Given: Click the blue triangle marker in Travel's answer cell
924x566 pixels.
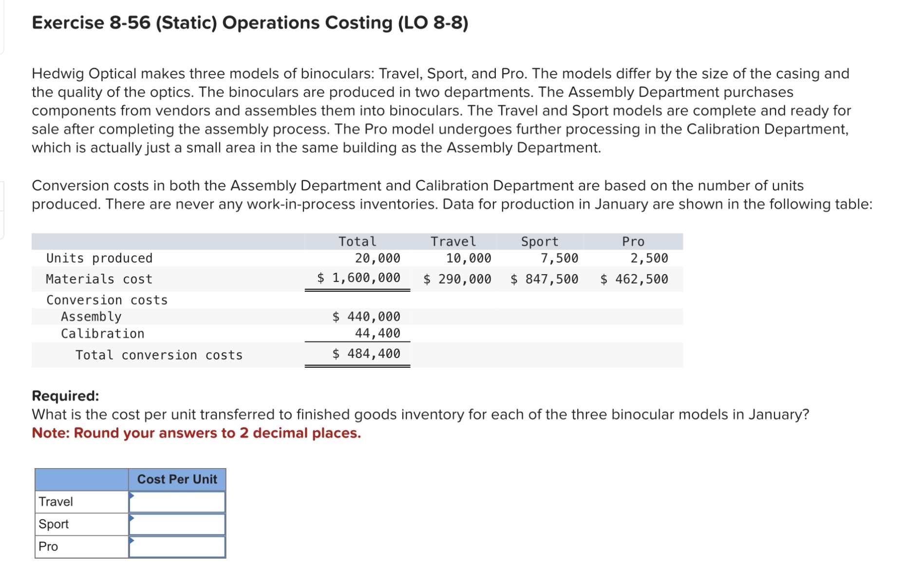Looking at the screenshot, I should point(131,496).
